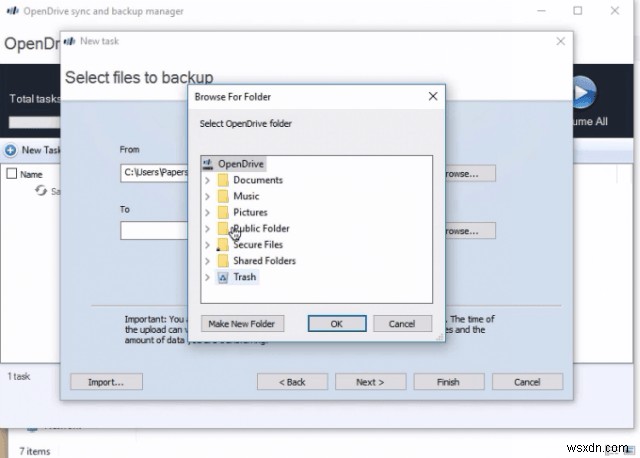Cancel the New task wizard
Screen dimensions: 640x458
527,382
